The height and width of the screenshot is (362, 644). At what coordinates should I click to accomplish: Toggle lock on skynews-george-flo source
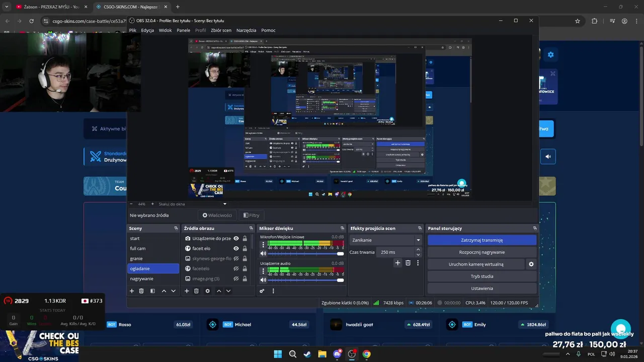[x=245, y=258]
